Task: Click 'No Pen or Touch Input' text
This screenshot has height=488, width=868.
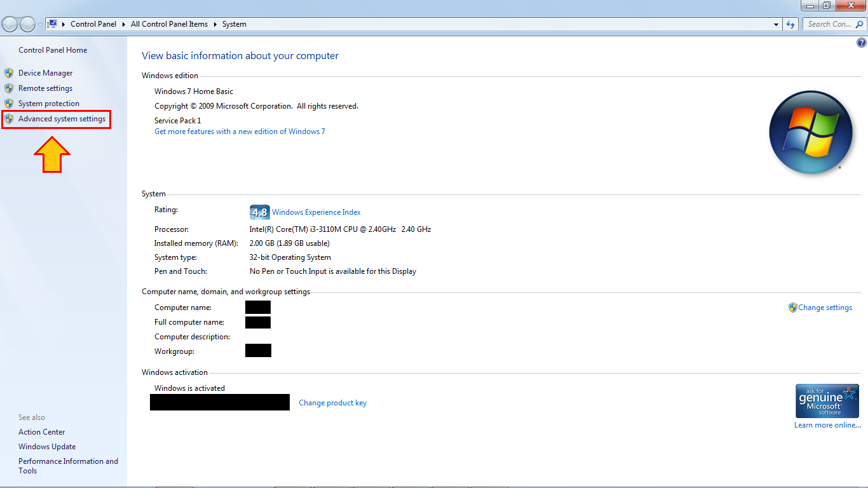Action: [333, 271]
